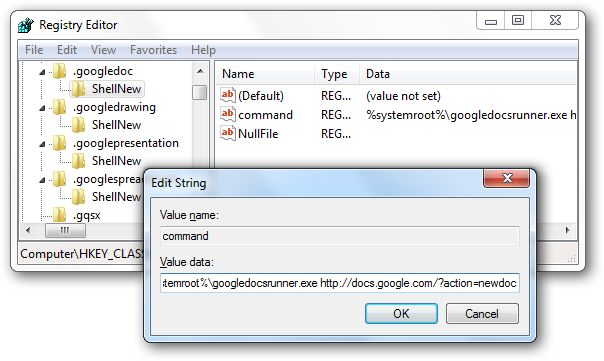
Task: Confirm the edit with OK button
Action: tap(401, 314)
